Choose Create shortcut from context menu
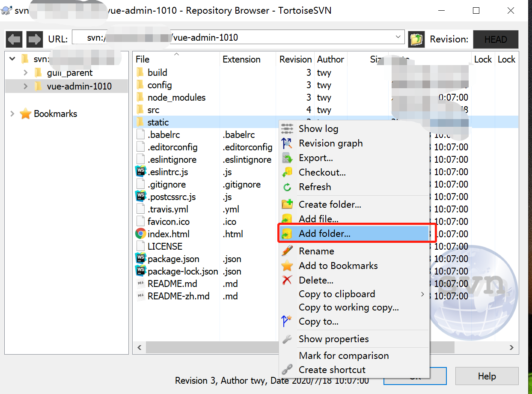Image resolution: width=532 pixels, height=394 pixels. click(x=354, y=370)
